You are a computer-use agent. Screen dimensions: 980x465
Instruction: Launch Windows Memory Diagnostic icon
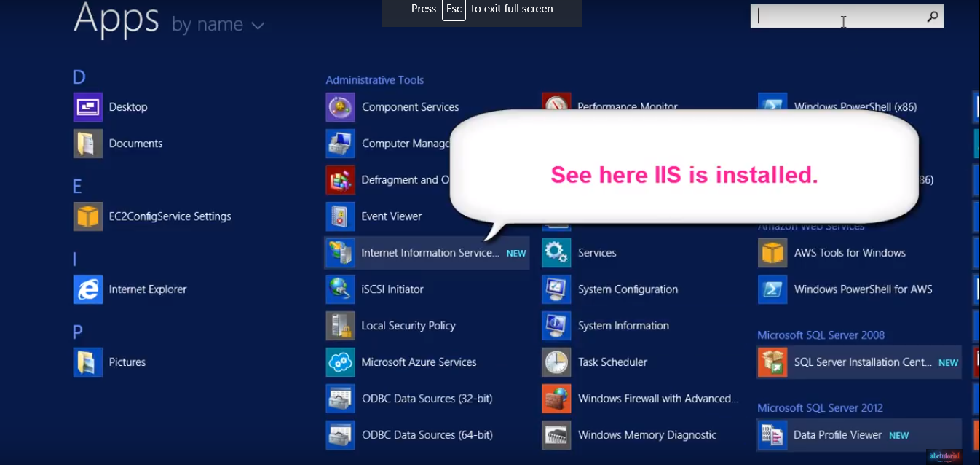tap(557, 435)
